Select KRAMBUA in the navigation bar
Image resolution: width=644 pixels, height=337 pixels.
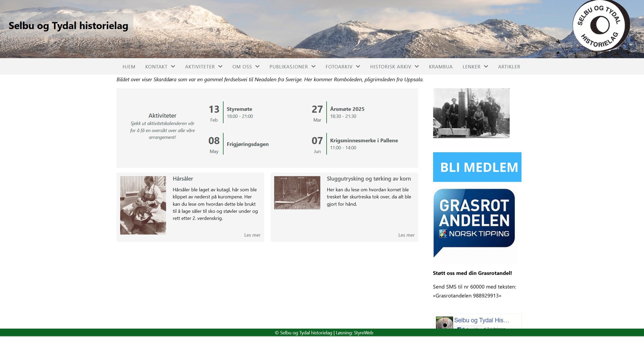[x=441, y=66]
